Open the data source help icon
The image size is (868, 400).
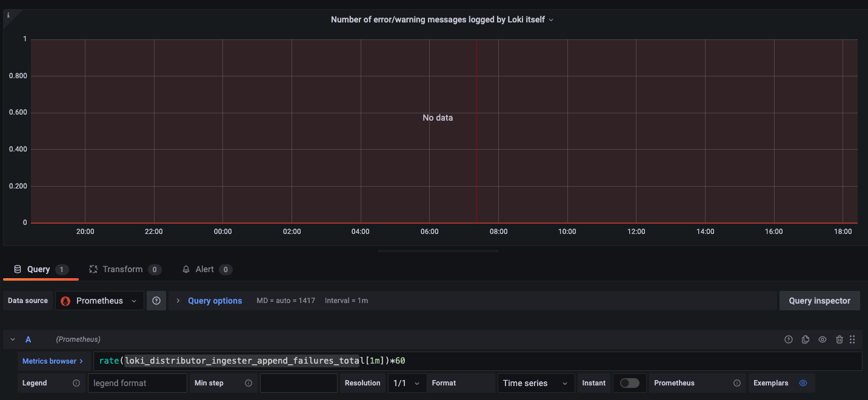tap(156, 301)
